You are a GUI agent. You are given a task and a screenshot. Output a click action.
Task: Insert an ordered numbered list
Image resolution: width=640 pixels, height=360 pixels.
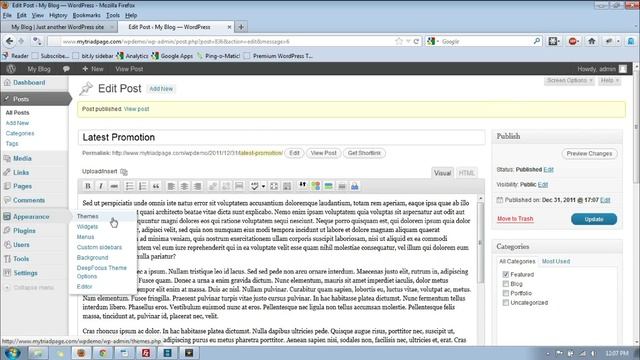coord(142,186)
